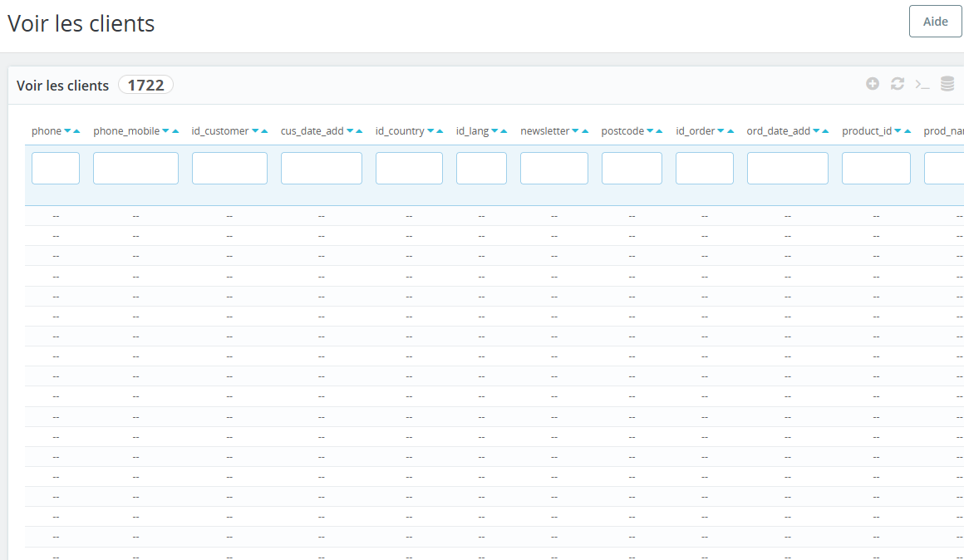Viewport: 964px width, 560px height.
Task: Sort newsletter column descending
Action: (x=575, y=131)
